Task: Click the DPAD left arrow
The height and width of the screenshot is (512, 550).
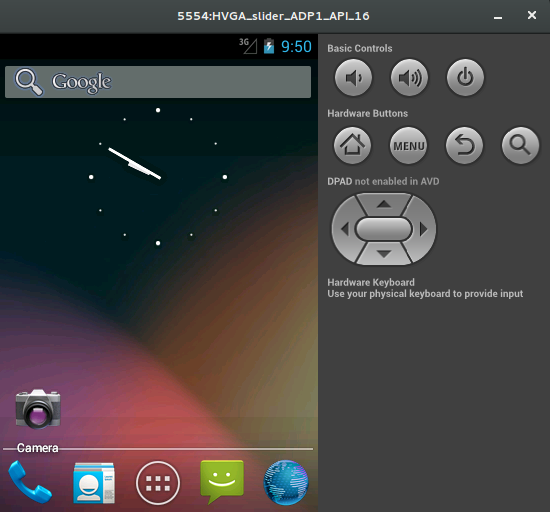Action: 345,229
